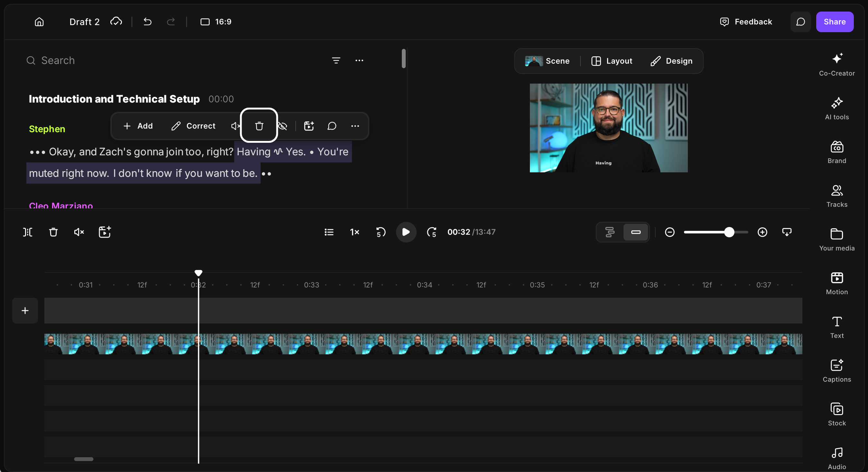Click the 0:34 mark on the timeline ruler

coord(424,285)
